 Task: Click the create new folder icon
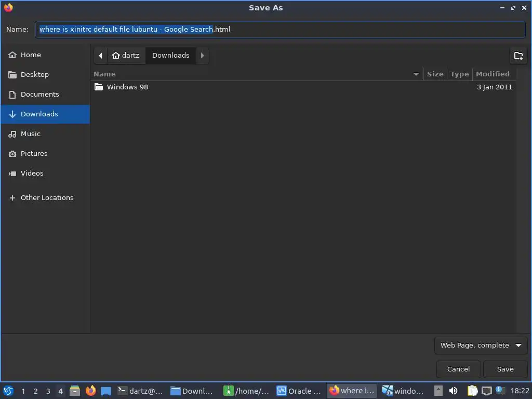click(x=518, y=56)
